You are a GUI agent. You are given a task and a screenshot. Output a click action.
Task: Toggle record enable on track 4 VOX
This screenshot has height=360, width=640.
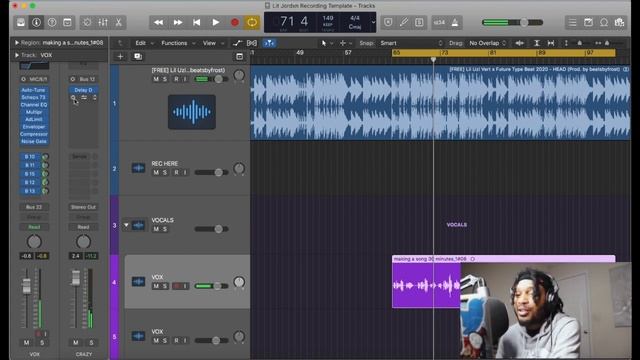(176, 286)
